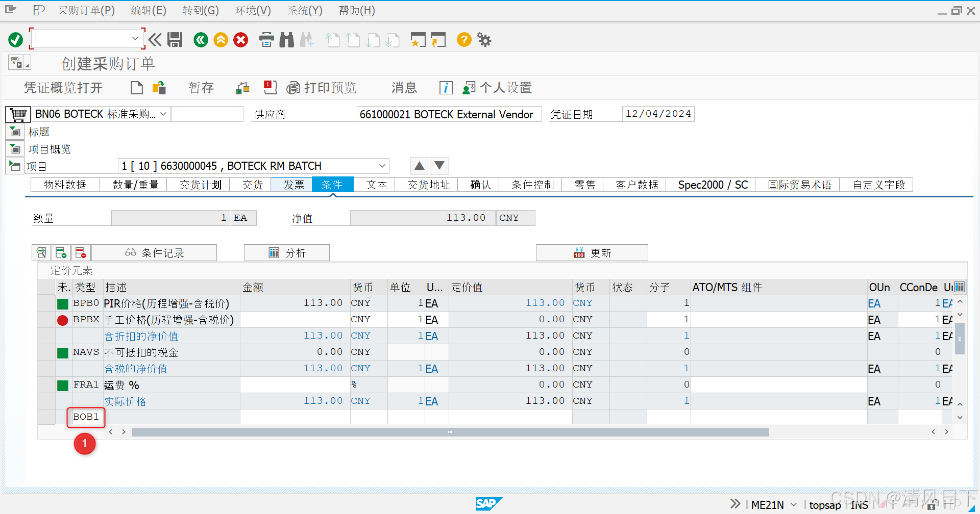Viewport: 980px width, 514px height.
Task: Open the ME21N status bar dropdown
Action: [x=794, y=505]
